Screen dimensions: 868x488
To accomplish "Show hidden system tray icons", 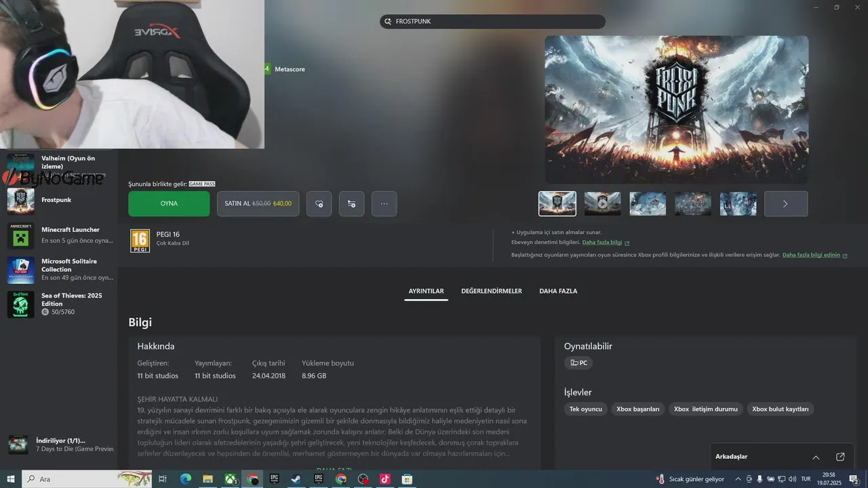I will pos(738,479).
